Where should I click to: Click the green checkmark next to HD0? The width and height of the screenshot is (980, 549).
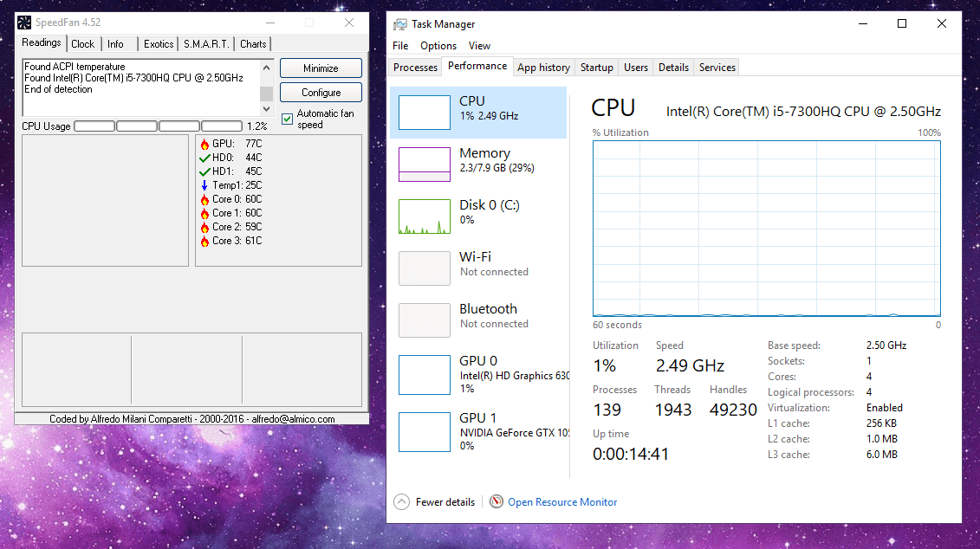tap(204, 158)
